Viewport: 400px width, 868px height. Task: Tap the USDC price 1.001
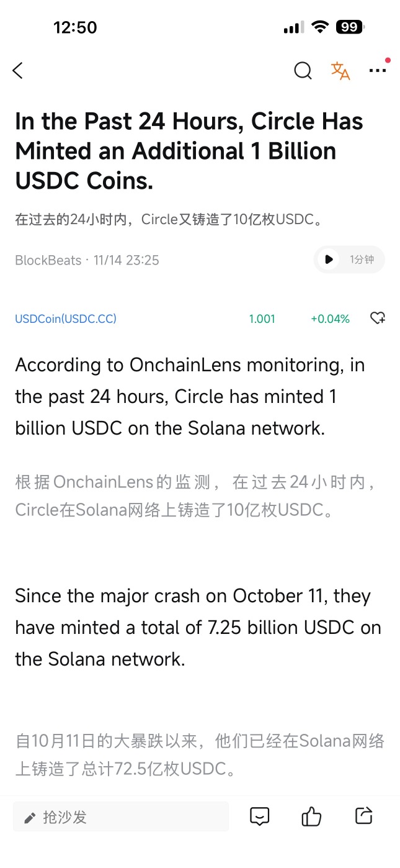[x=262, y=319]
